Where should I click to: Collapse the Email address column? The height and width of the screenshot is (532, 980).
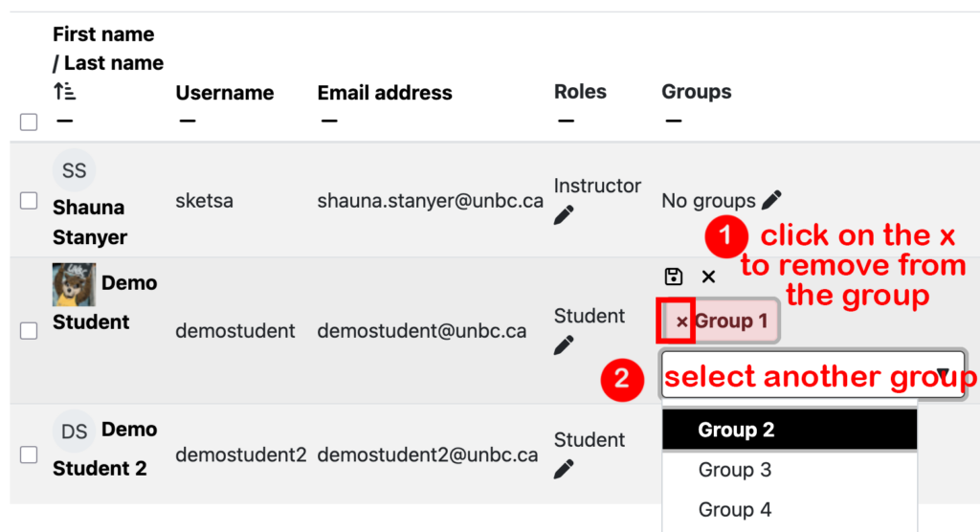(x=329, y=121)
